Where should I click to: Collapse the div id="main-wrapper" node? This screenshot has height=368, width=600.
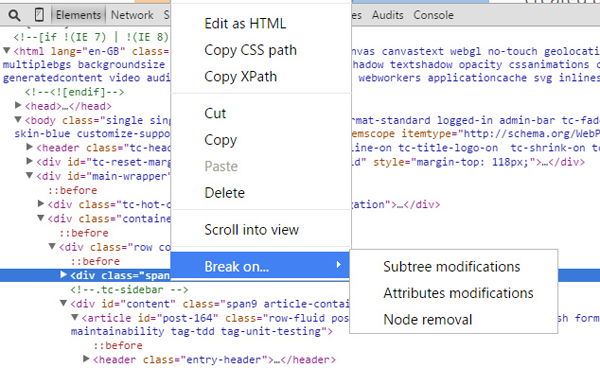[29, 176]
